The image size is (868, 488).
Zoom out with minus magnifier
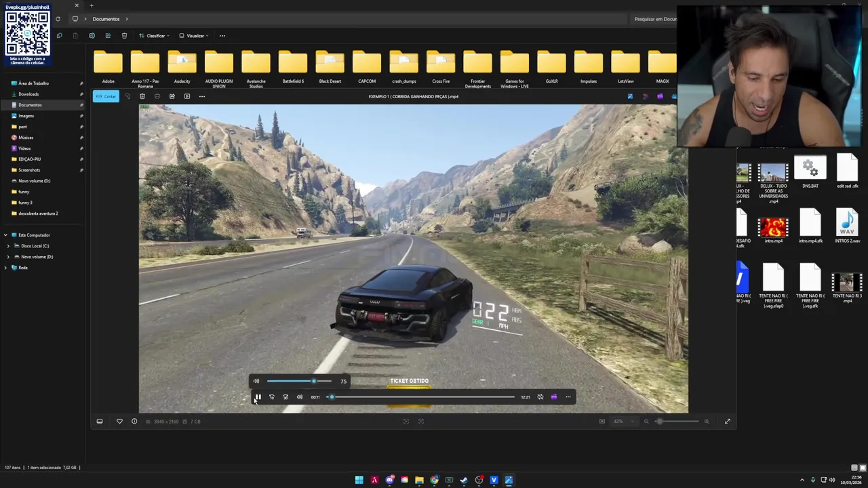646,422
